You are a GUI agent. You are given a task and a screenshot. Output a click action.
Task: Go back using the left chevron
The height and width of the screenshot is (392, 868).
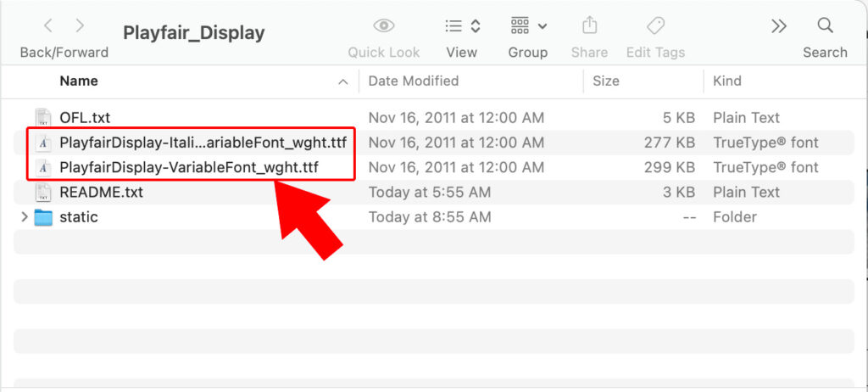(x=48, y=25)
